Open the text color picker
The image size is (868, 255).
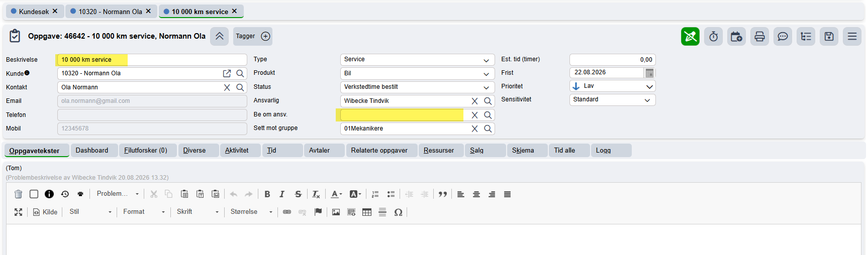[336, 194]
